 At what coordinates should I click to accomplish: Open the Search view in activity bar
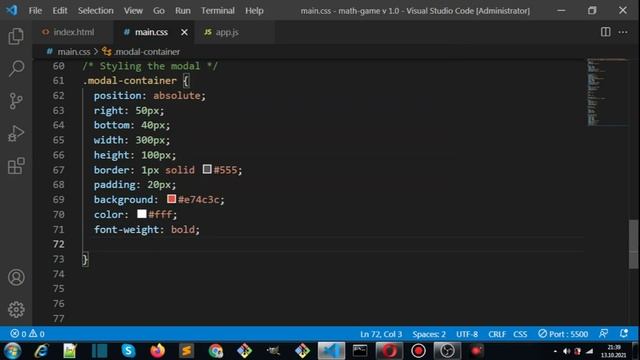pos(16,68)
